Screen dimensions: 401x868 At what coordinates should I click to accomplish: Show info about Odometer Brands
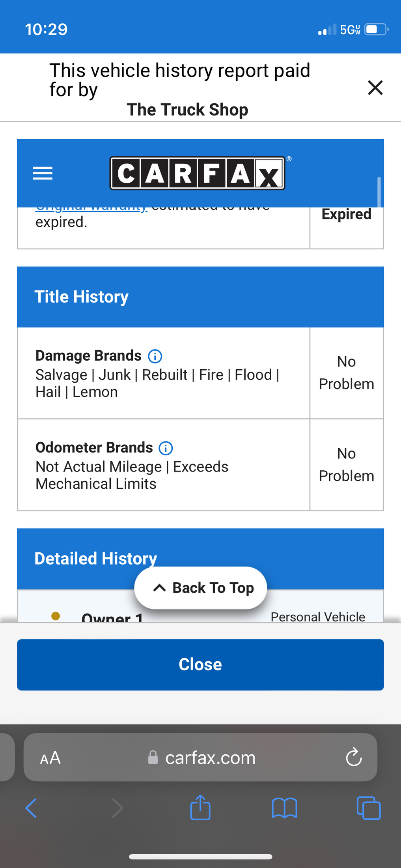click(166, 448)
